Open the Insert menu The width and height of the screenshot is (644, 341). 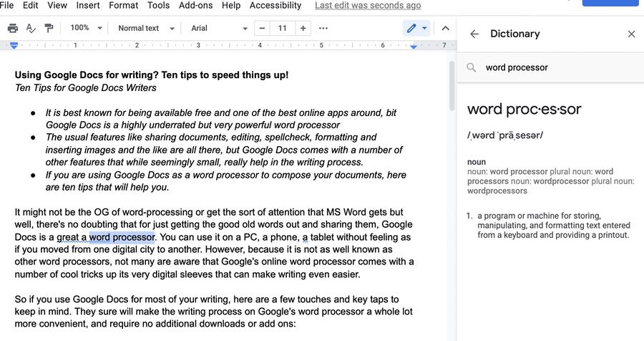click(88, 5)
